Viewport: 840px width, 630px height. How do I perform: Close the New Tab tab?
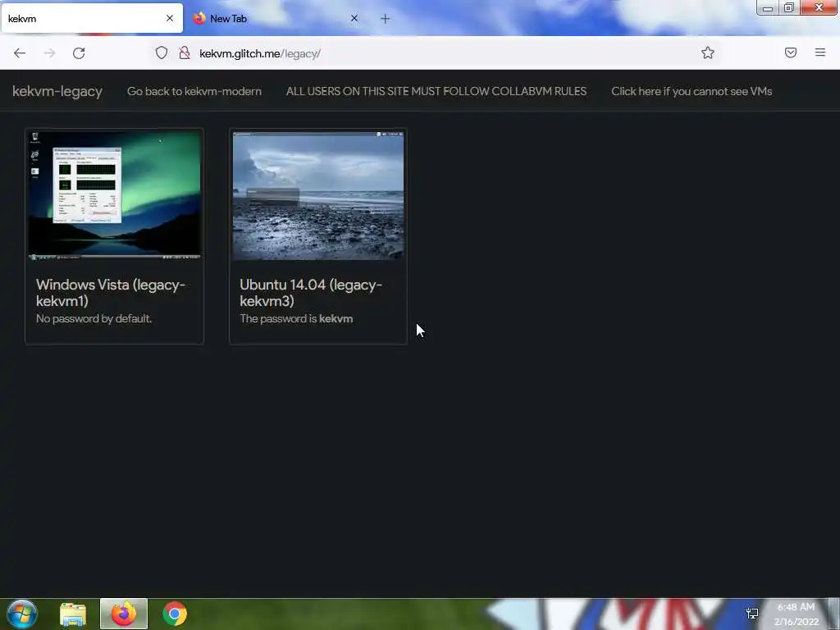[x=354, y=18]
